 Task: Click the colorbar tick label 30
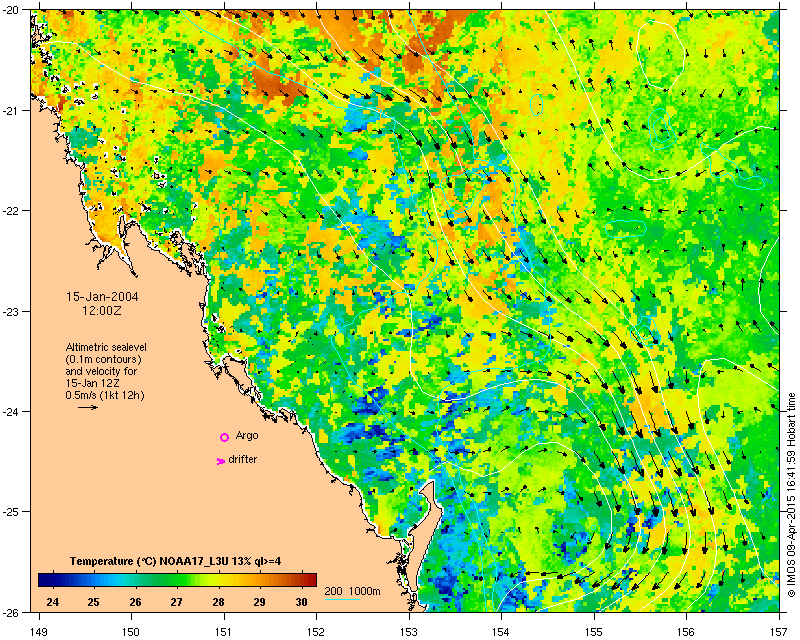coord(302,602)
